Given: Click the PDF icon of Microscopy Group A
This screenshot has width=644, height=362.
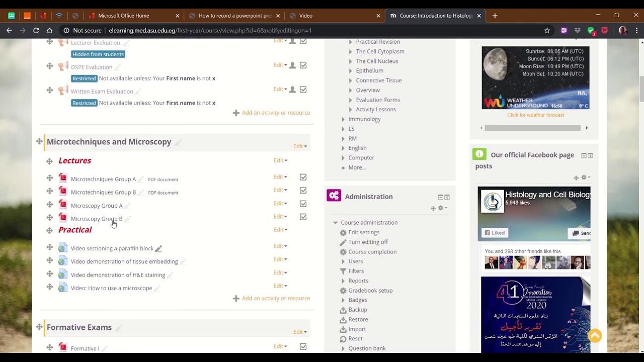Looking at the screenshot, I should click(x=63, y=205).
